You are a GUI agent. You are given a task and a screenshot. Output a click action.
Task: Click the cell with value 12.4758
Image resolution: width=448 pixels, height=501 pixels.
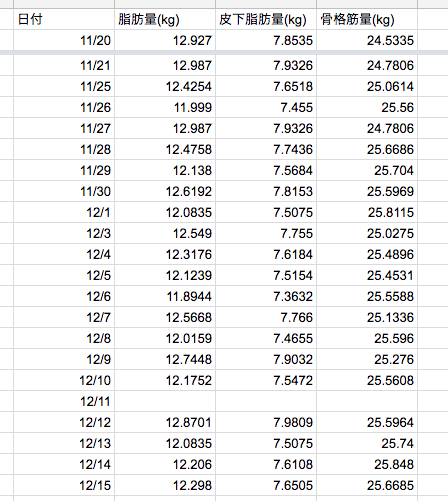165,149
